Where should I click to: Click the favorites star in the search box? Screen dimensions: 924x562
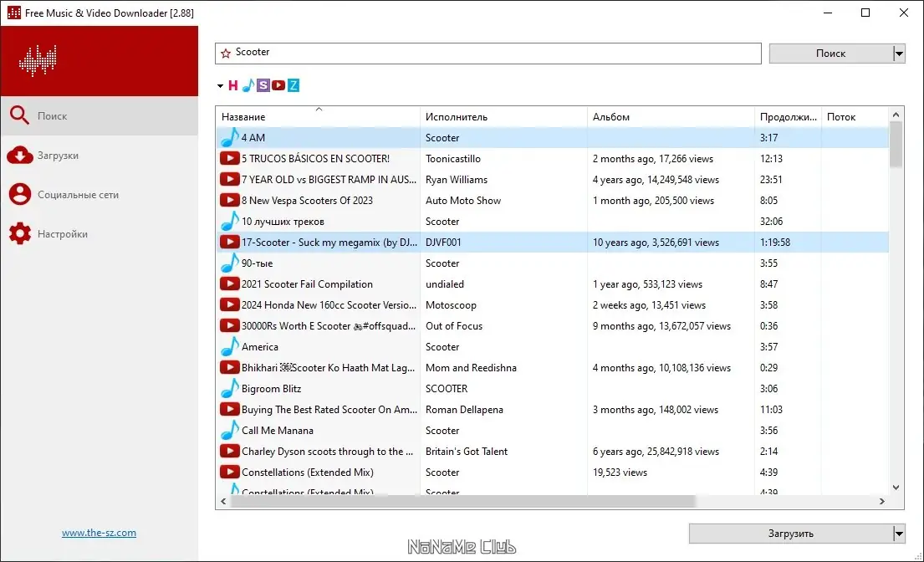tap(227, 53)
